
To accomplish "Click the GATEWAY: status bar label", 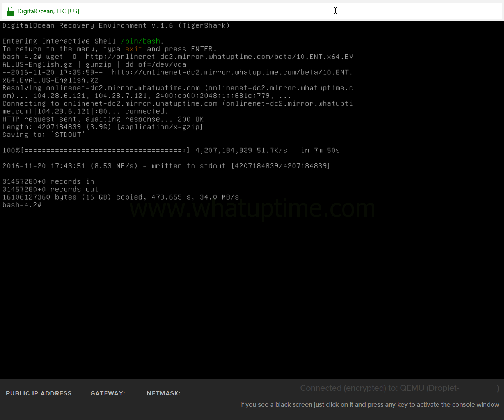I will [x=108, y=393].
